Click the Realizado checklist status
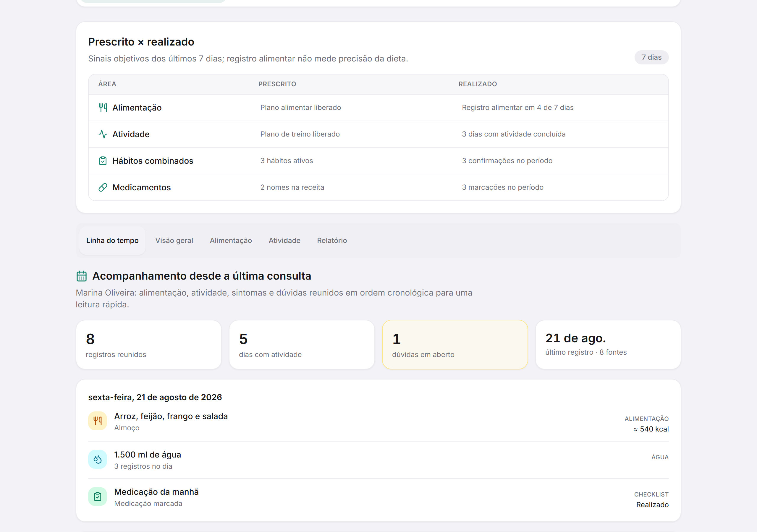Viewport: 757px width, 532px height. pos(653,505)
